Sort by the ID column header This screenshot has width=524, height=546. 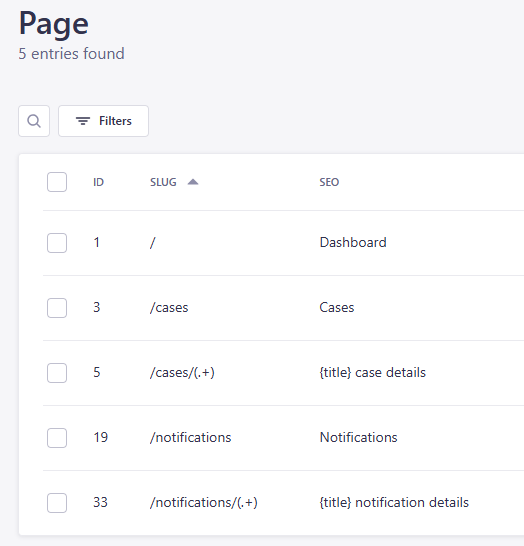pos(99,182)
